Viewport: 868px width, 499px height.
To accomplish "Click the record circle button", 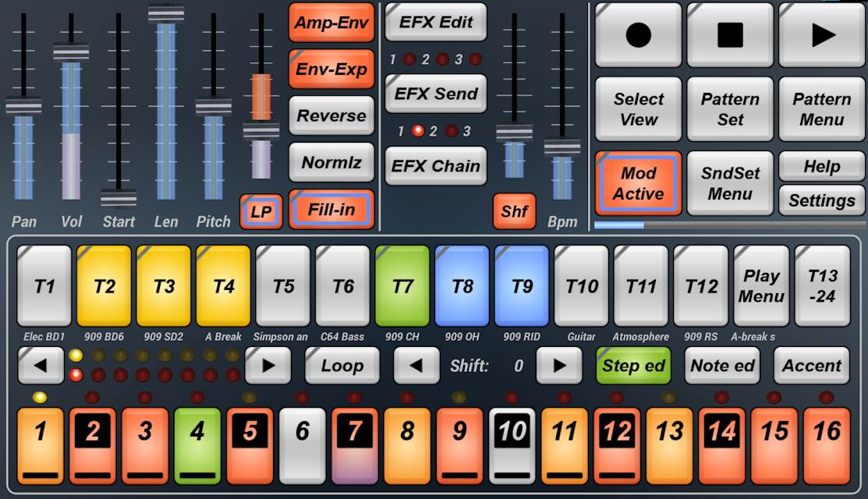I will (638, 35).
